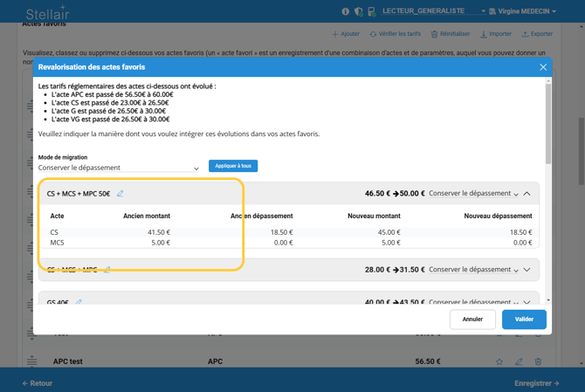Open migration dropdown for the 28.00 € act
The width and height of the screenshot is (585, 392).
473,270
